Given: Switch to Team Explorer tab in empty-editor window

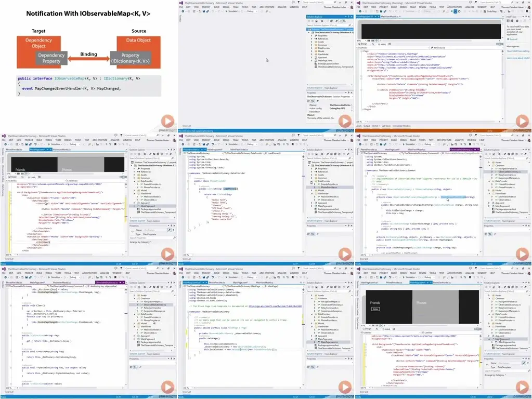Looking at the screenshot, I should [331, 88].
